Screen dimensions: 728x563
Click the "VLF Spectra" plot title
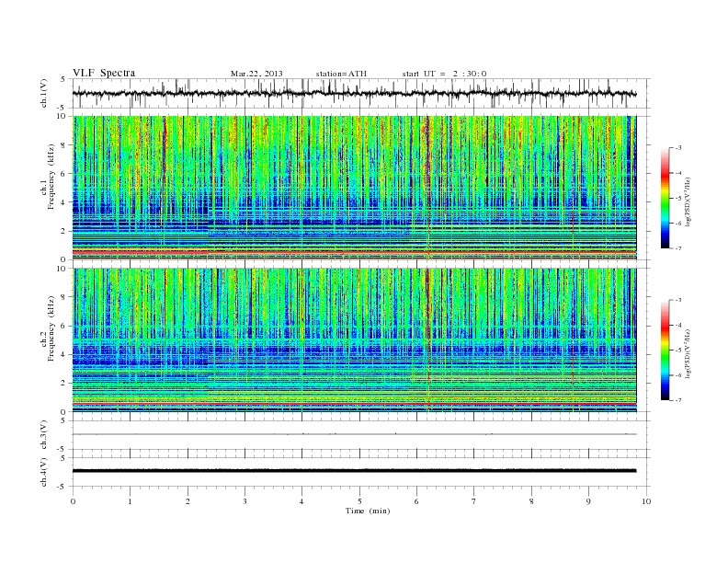coord(104,73)
